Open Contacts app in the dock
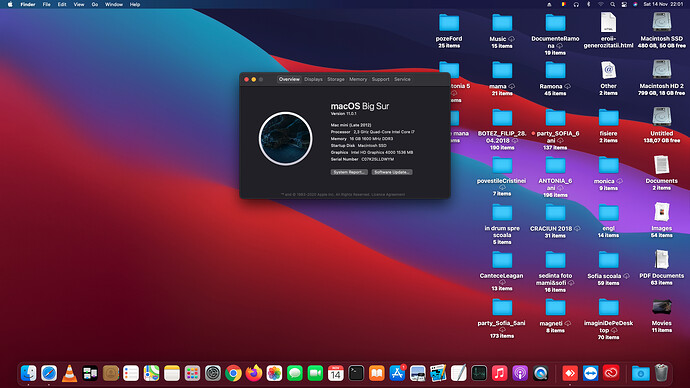690x388 pixels. tap(110, 373)
